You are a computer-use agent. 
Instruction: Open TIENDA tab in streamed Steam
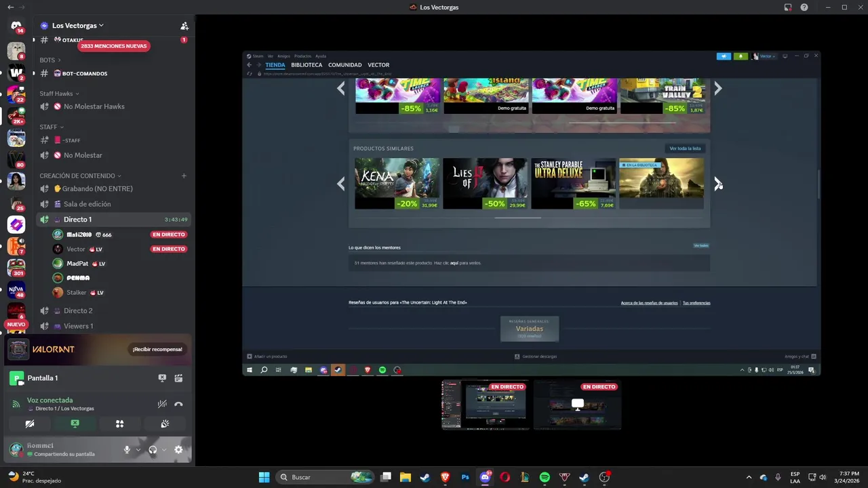point(275,65)
